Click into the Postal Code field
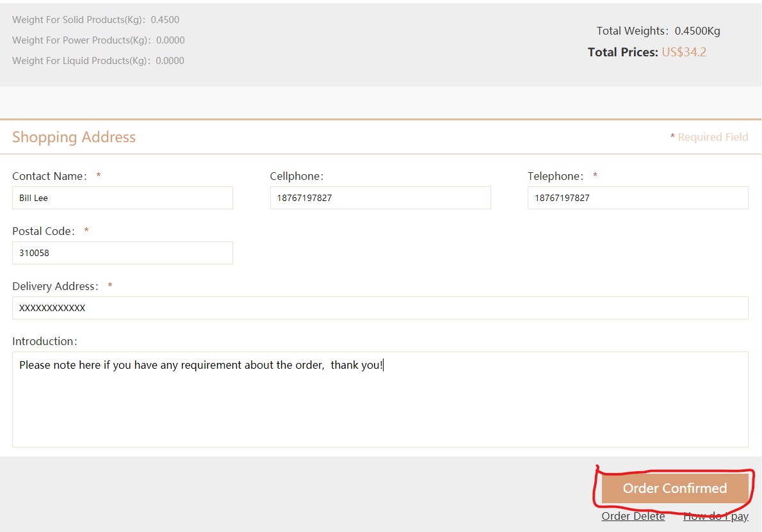The image size is (762, 532). click(x=122, y=253)
